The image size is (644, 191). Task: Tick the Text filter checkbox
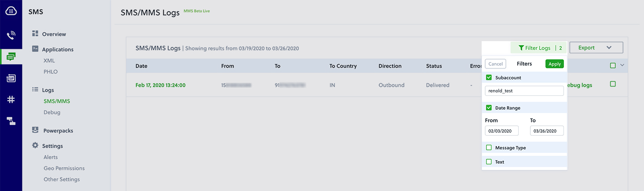point(489,161)
